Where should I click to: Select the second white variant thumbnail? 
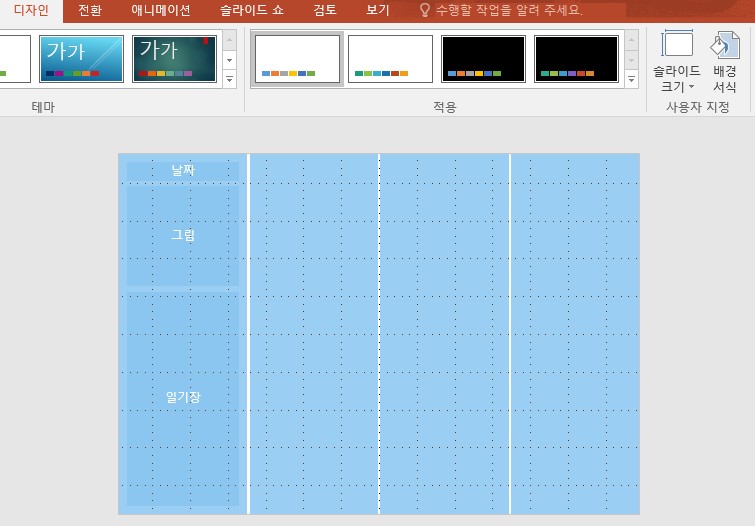click(x=390, y=59)
